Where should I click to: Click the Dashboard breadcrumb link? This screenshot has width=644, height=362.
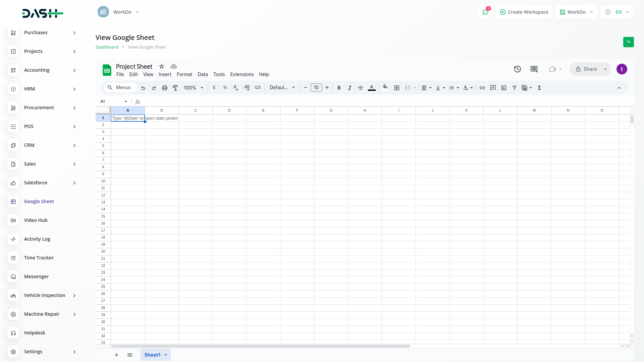pos(107,47)
